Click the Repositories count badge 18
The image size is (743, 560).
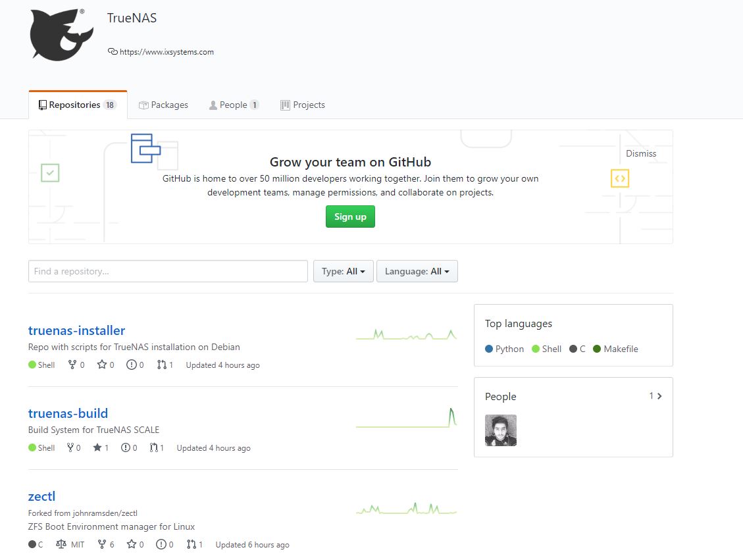coord(110,105)
